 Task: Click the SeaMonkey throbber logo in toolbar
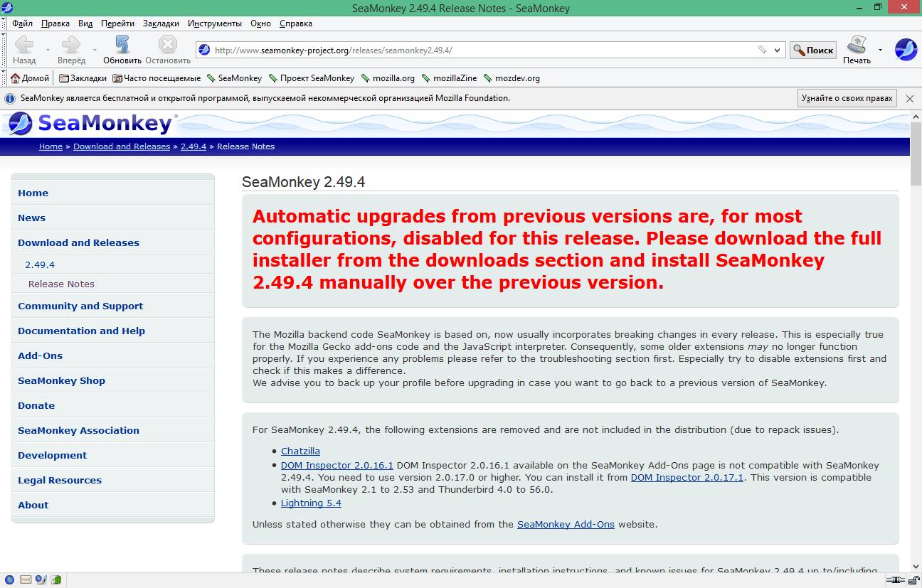click(906, 50)
